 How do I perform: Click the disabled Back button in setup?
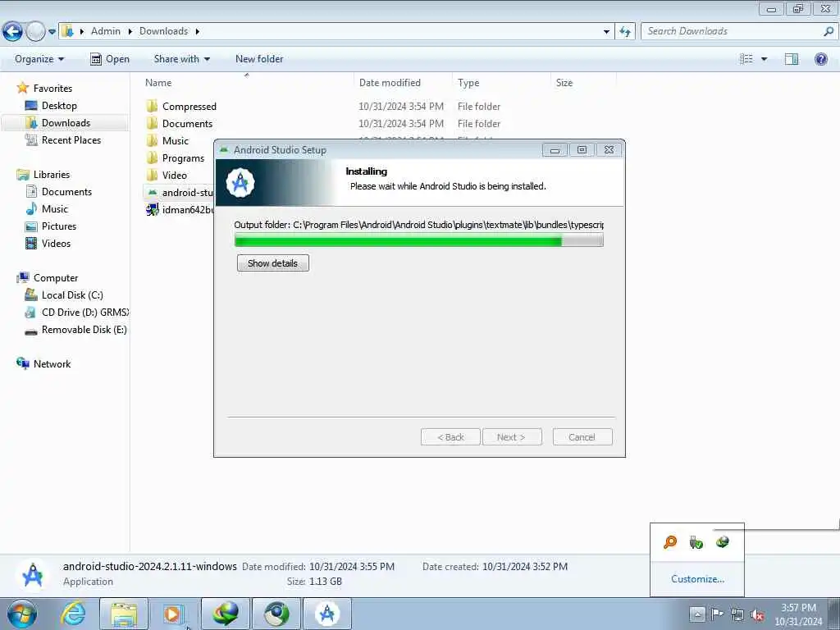[450, 437]
